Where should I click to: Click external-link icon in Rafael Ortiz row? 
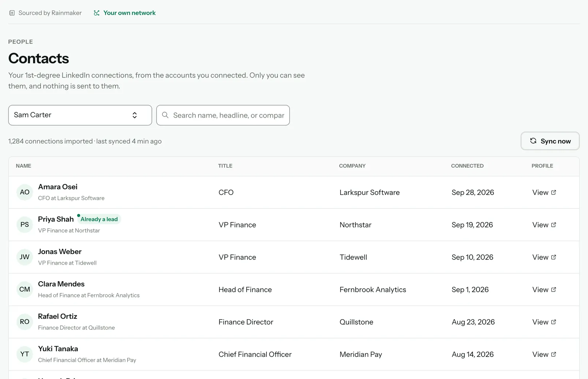[554, 322]
